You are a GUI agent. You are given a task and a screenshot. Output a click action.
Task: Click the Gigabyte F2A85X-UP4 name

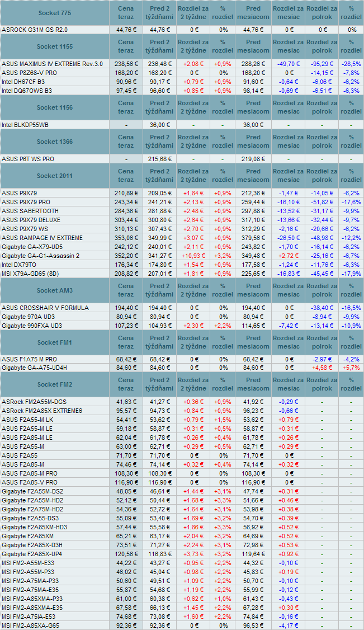click(32, 554)
